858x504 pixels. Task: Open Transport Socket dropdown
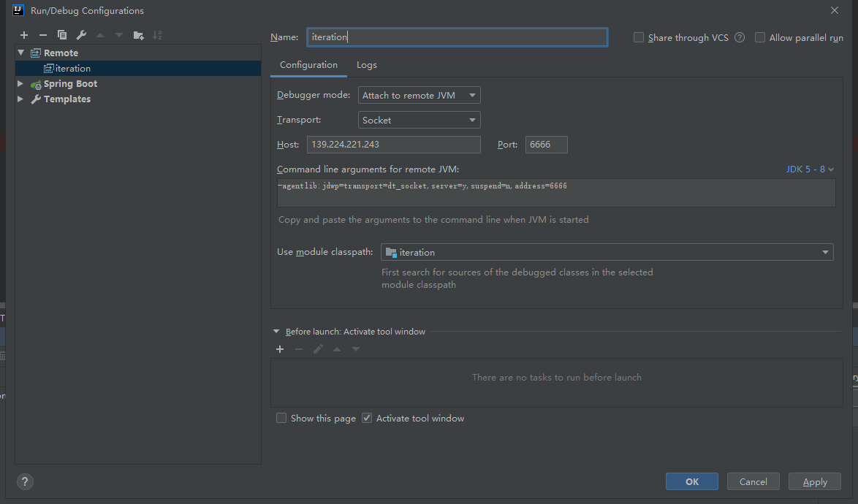[x=419, y=121]
